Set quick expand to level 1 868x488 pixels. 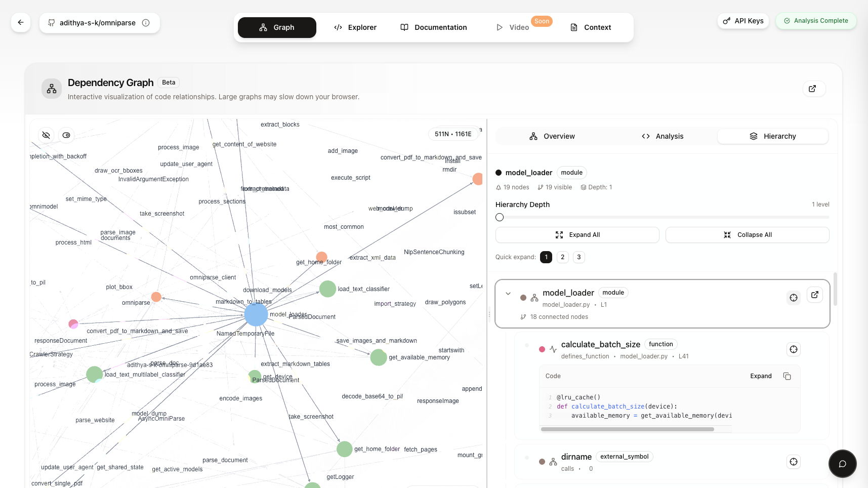546,257
